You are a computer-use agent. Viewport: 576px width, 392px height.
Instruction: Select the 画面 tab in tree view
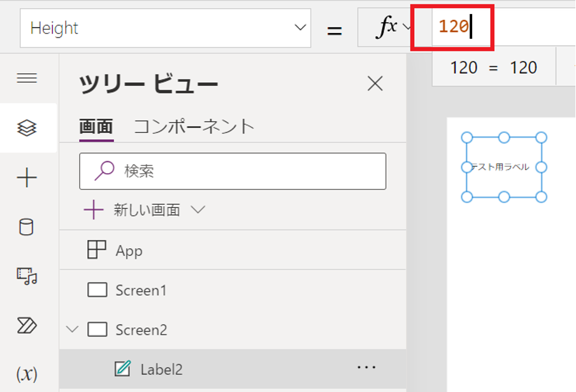coord(96,126)
